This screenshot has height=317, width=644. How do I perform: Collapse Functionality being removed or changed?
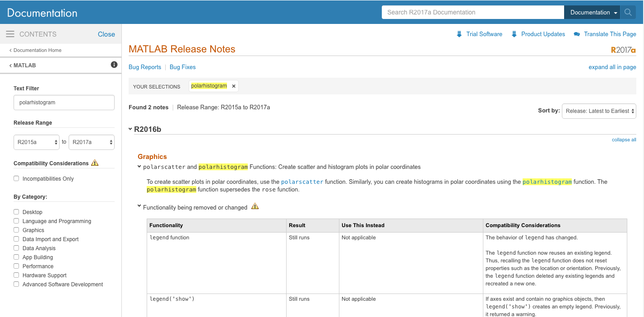tap(139, 206)
